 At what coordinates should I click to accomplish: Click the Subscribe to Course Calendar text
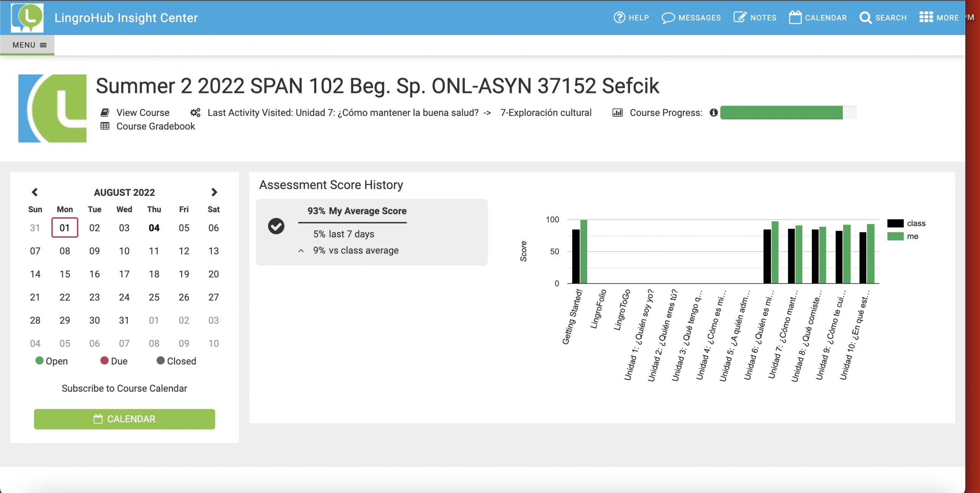point(124,389)
